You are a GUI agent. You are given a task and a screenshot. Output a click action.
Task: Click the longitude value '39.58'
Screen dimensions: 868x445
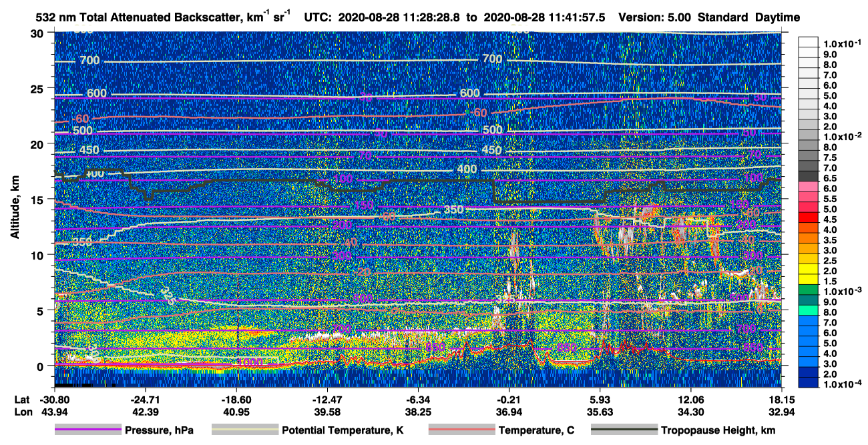pos(327,412)
